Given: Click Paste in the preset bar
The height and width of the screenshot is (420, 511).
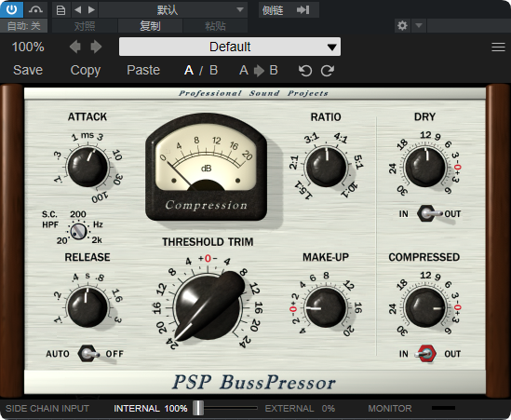Looking at the screenshot, I should (x=143, y=70).
